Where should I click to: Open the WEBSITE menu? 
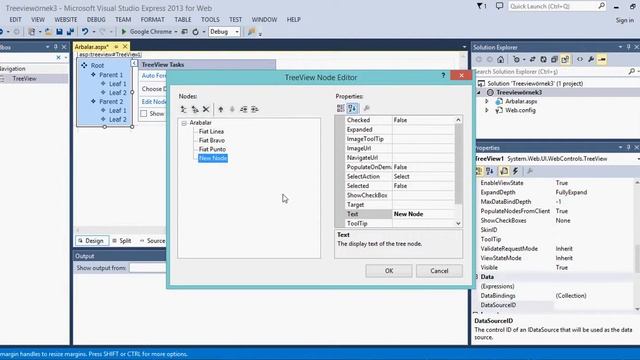(66, 20)
